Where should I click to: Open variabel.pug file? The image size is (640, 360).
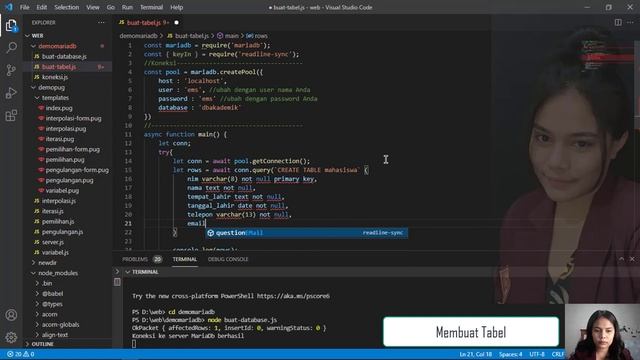(x=62, y=191)
